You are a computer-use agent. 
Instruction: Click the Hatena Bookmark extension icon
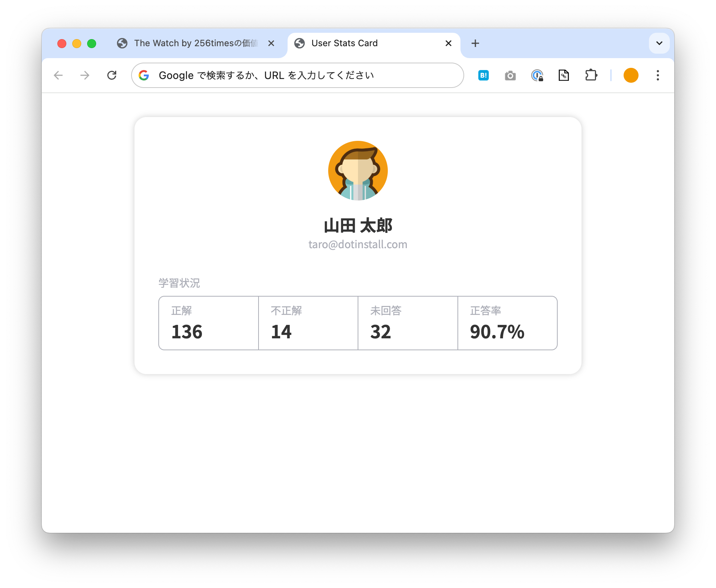pos(483,75)
